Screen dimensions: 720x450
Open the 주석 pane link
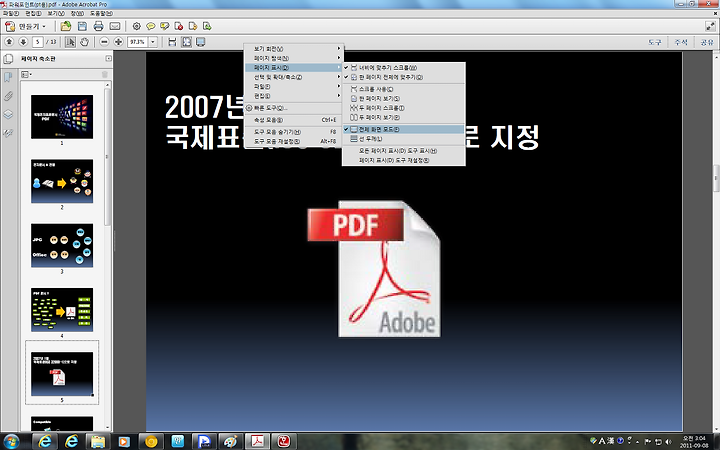click(681, 42)
